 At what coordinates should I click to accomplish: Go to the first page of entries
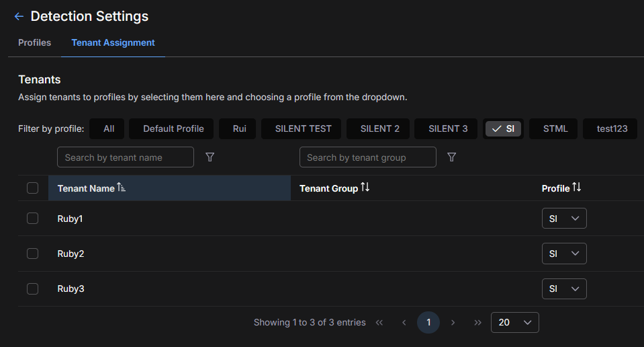pyautogui.click(x=379, y=323)
